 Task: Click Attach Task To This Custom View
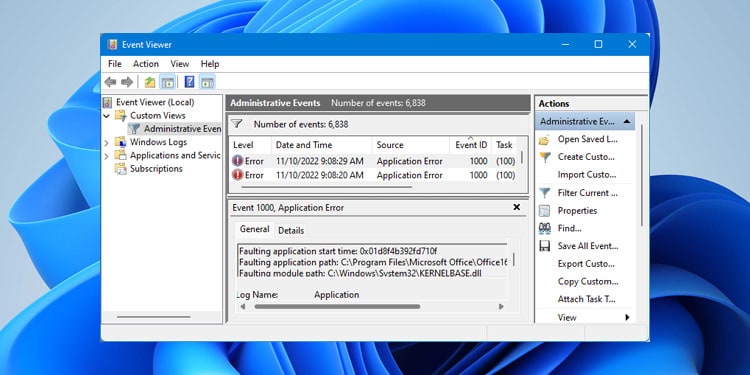(586, 299)
